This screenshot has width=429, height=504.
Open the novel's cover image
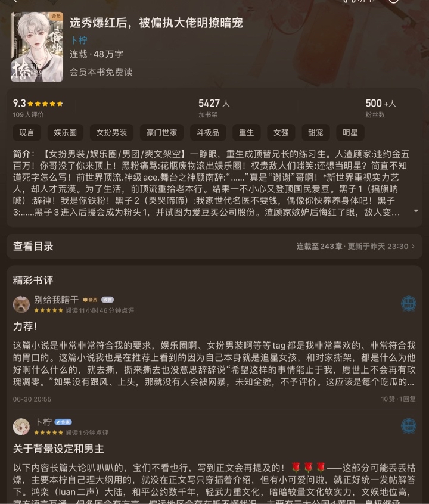(37, 47)
